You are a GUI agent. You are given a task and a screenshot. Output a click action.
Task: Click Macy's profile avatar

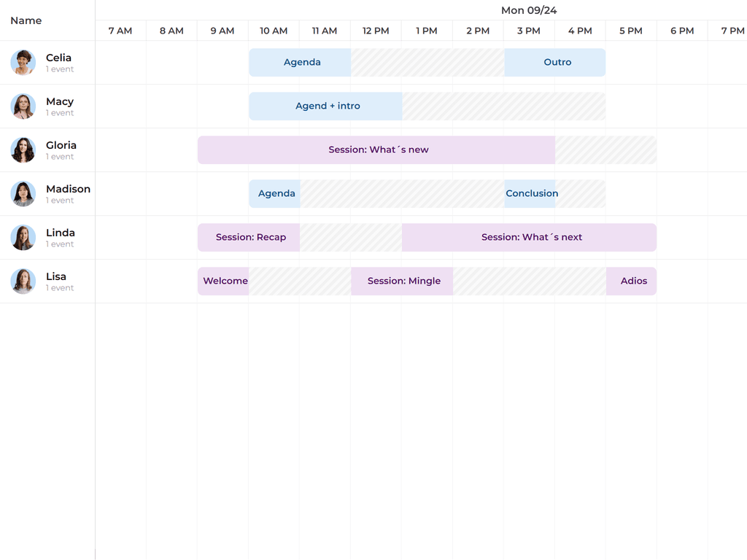(23, 106)
